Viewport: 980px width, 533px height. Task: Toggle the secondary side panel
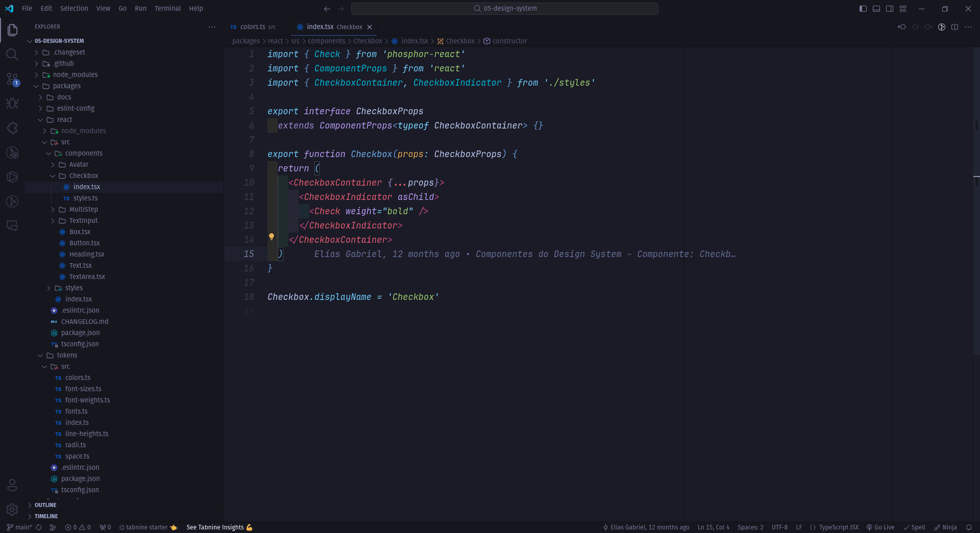(x=889, y=9)
